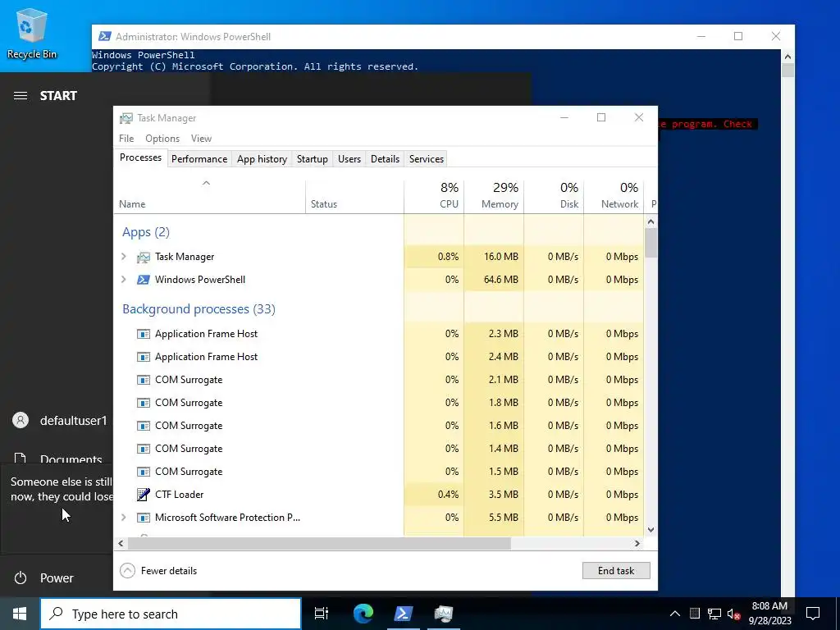This screenshot has width=840, height=630.
Task: Open Task View from the taskbar
Action: pos(322,614)
